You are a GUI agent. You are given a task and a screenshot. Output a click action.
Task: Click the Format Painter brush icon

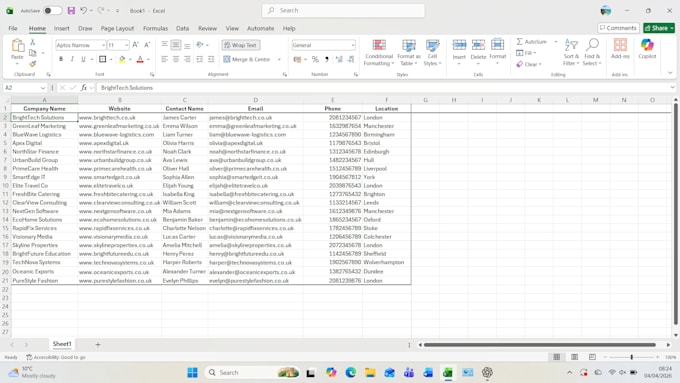click(33, 64)
